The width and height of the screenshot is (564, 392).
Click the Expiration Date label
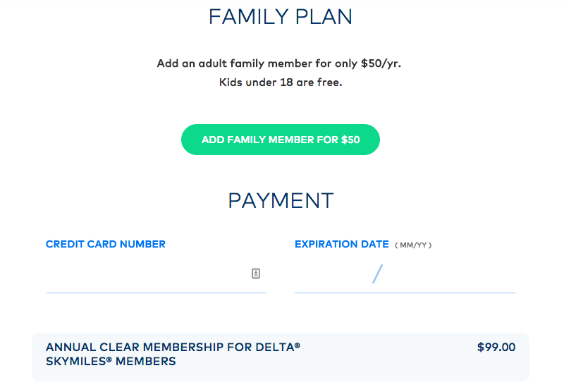coord(342,244)
